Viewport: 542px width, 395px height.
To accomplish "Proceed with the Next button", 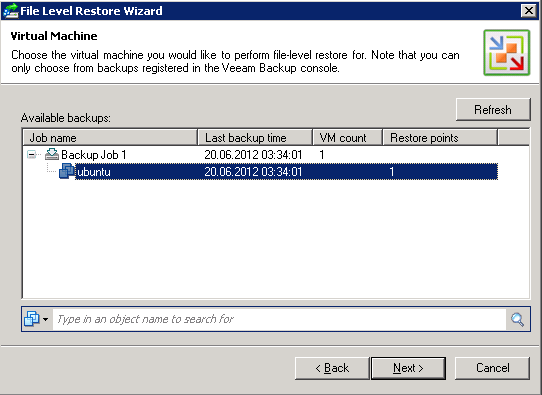I will click(x=408, y=368).
